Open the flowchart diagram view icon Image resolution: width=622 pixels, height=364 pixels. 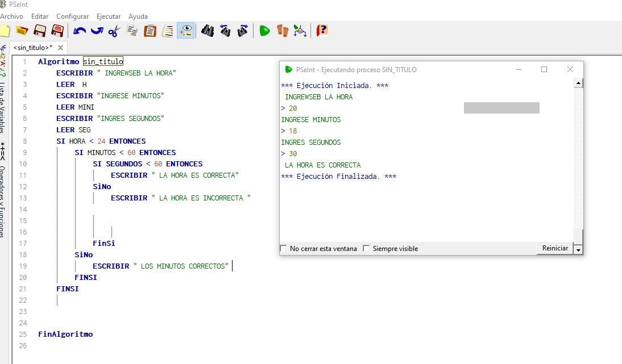pos(300,31)
